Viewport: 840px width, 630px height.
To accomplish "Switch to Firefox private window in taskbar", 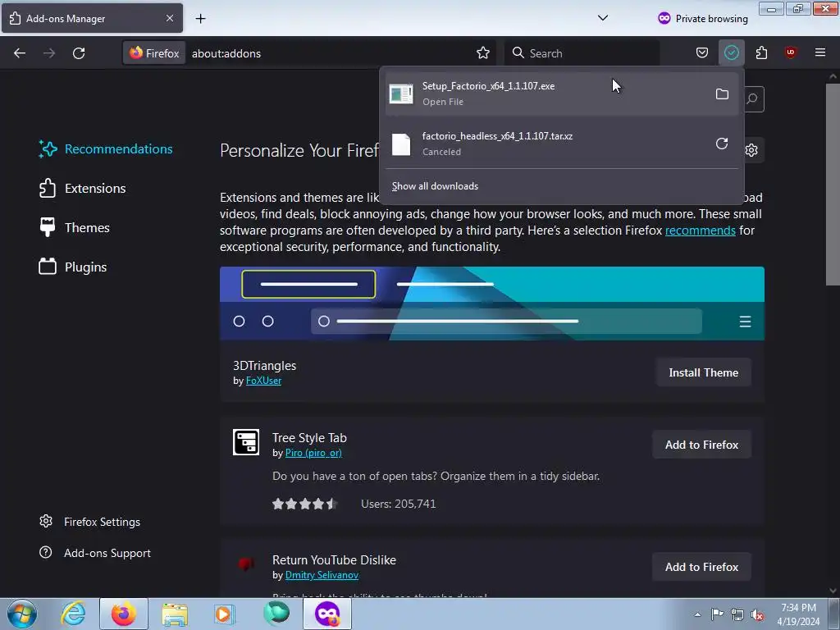I will (x=327, y=614).
